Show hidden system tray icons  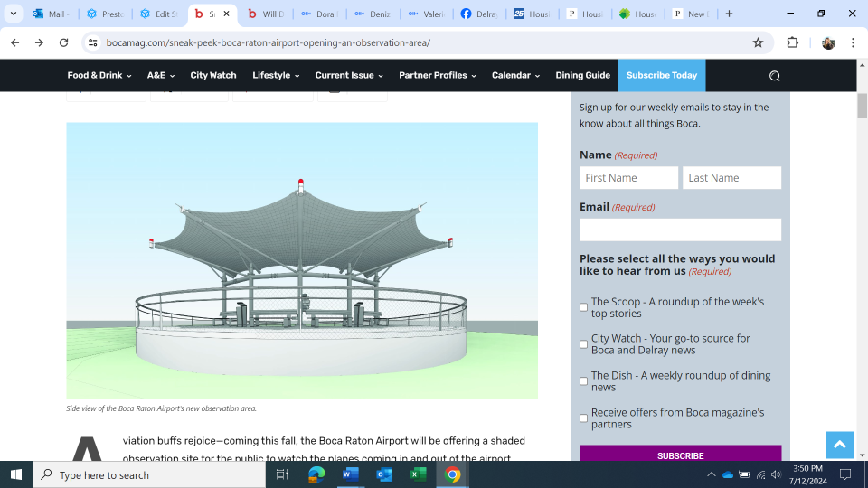click(x=712, y=474)
